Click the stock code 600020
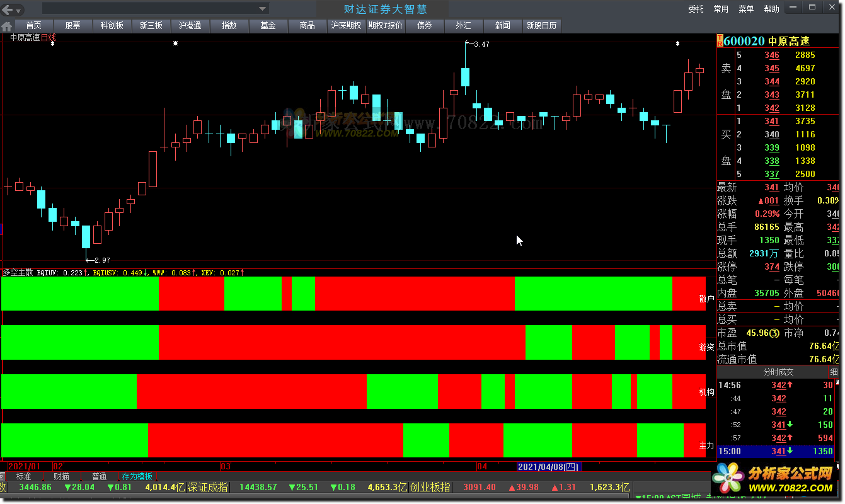The height and width of the screenshot is (504, 845). pyautogui.click(x=744, y=41)
